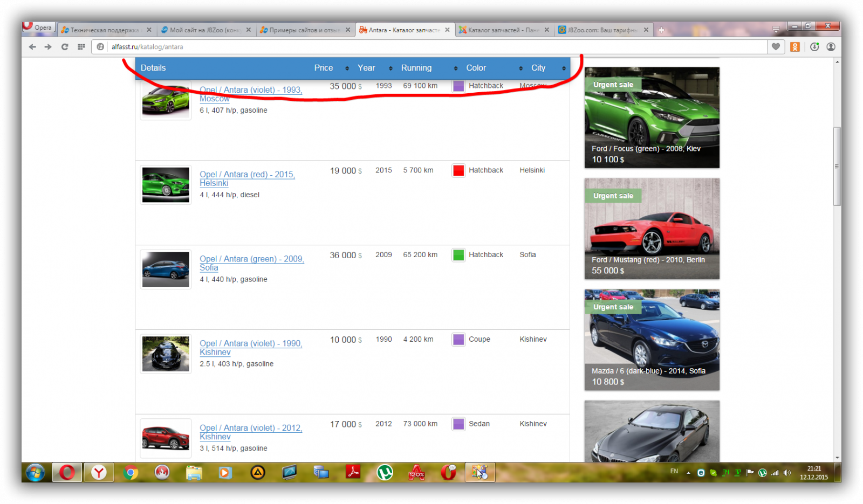This screenshot has height=504, width=863.
Task: Switch to the 'Мой сайт на JBZoo' tab
Action: tap(204, 30)
